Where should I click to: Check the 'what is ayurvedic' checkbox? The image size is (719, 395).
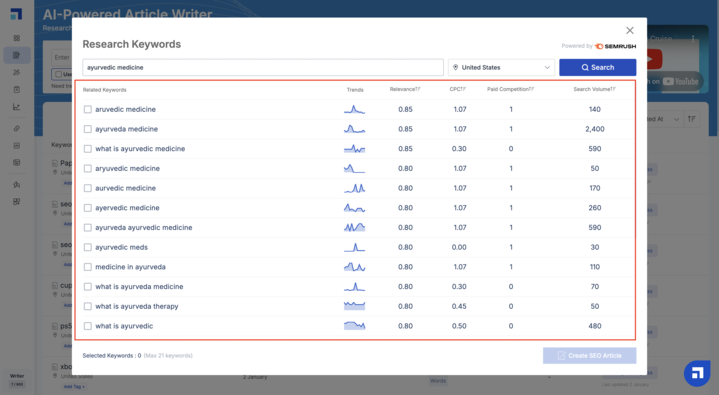[x=88, y=326]
